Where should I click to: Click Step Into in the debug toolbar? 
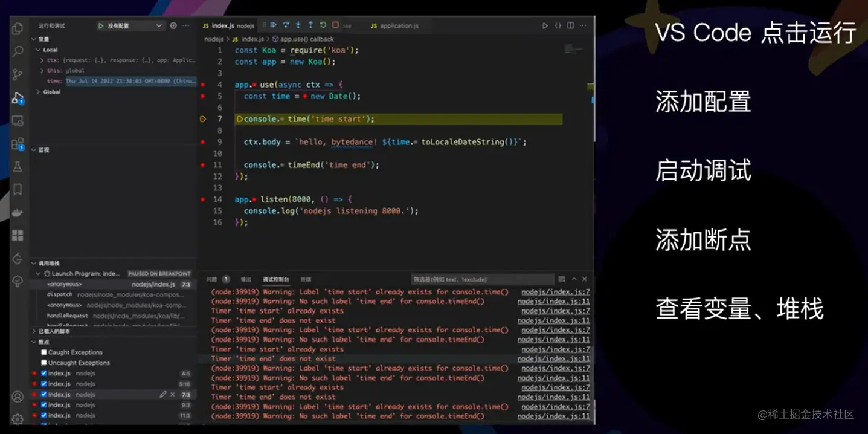tap(298, 25)
